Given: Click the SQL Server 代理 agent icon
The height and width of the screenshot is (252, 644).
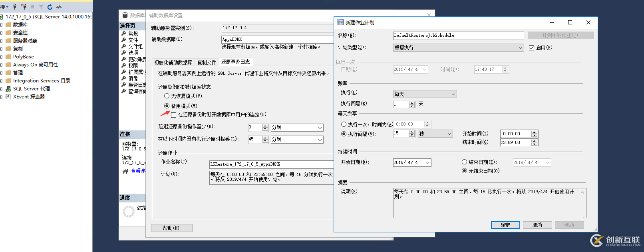Looking at the screenshot, I should (8, 89).
